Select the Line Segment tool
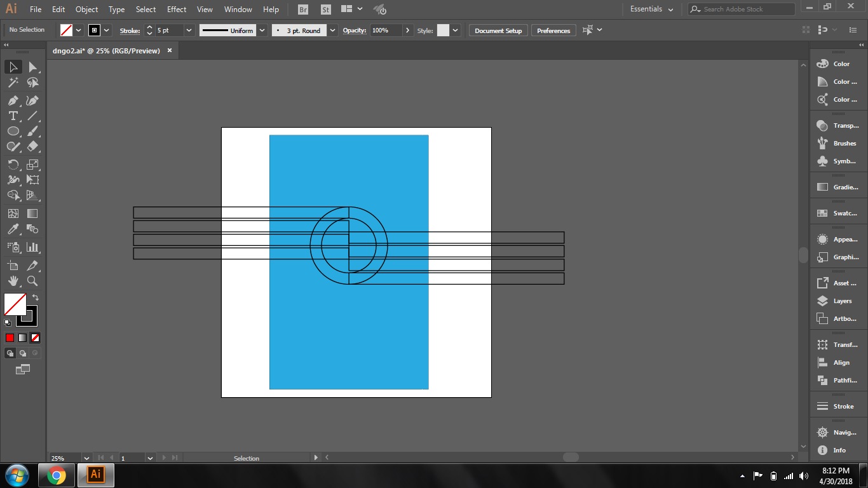 (32, 116)
